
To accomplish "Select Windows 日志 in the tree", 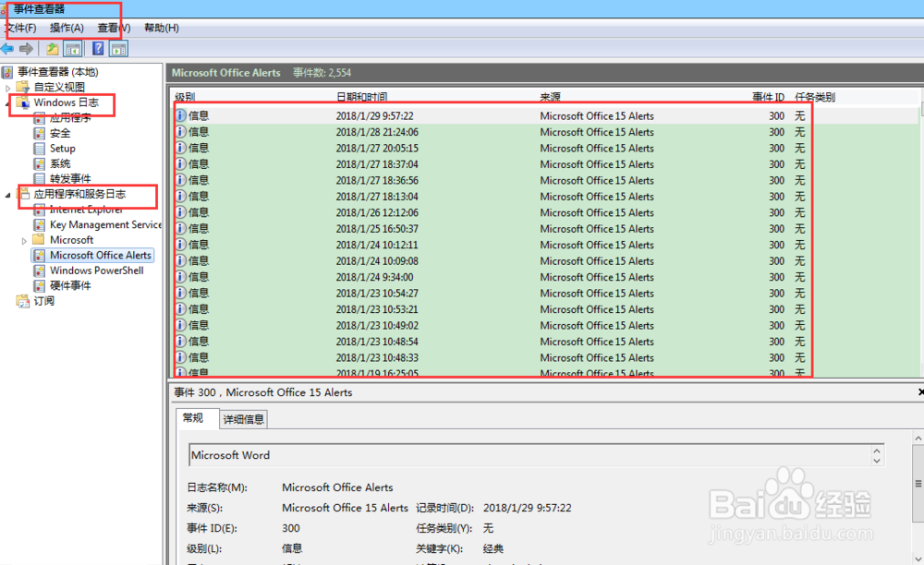I will (66, 102).
